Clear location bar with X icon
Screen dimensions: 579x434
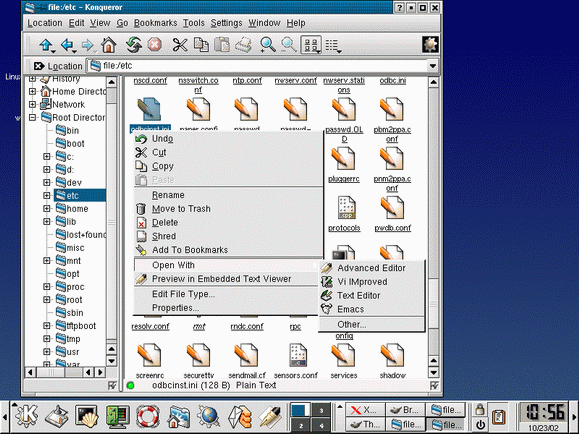coord(39,66)
